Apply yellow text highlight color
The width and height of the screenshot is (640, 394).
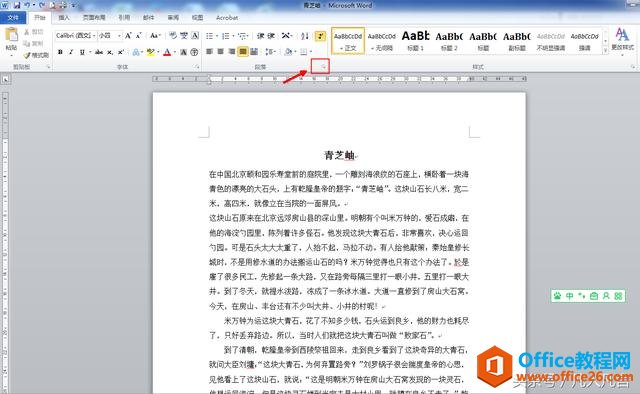point(150,52)
